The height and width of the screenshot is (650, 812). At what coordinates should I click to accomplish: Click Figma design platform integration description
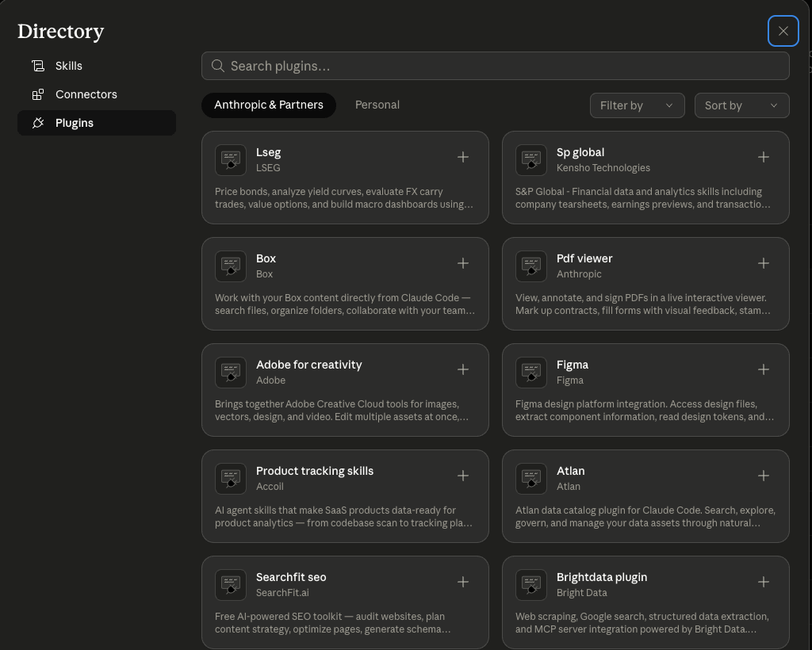645,411
